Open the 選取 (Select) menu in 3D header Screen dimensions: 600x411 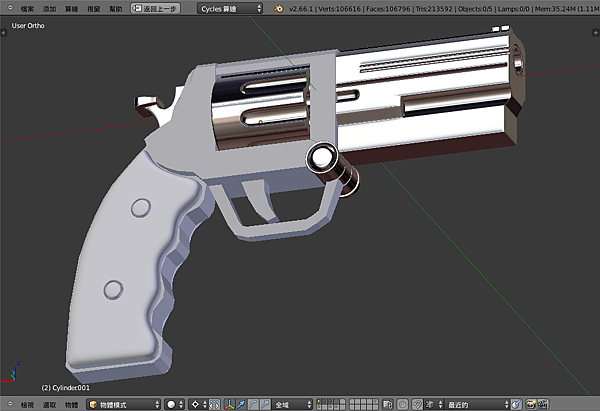[49, 404]
